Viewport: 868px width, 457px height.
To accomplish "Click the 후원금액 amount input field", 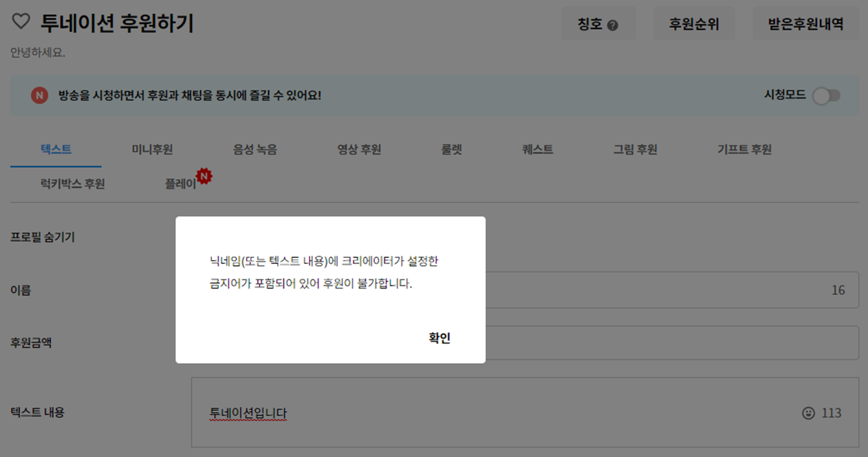I will point(672,342).
